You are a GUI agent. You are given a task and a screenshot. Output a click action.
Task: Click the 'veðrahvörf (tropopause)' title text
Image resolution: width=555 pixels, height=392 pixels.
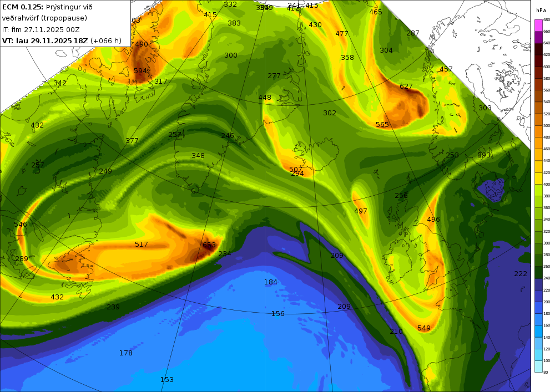44,18
